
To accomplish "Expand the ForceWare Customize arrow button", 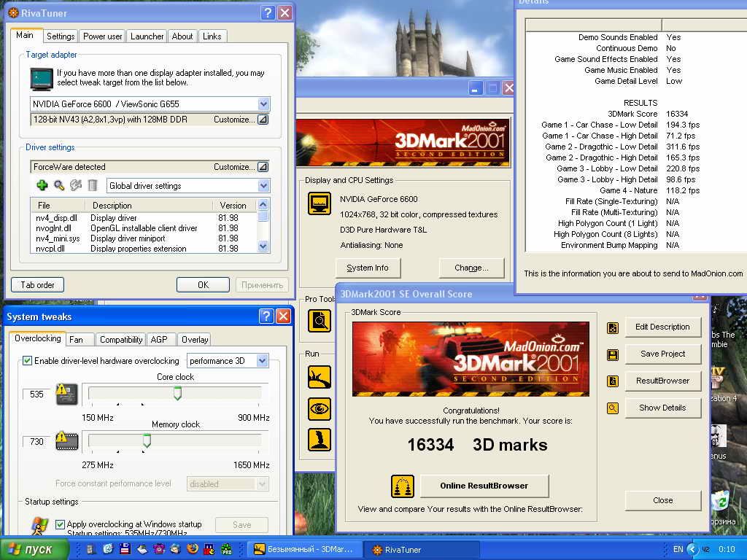I will coord(263,167).
